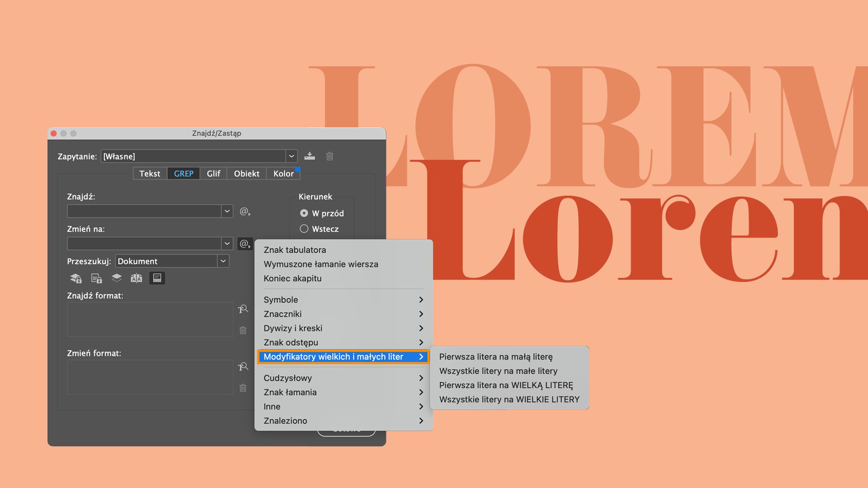Image resolution: width=868 pixels, height=488 pixels.
Task: Toggle include locked layers icon
Action: pyautogui.click(x=75, y=278)
